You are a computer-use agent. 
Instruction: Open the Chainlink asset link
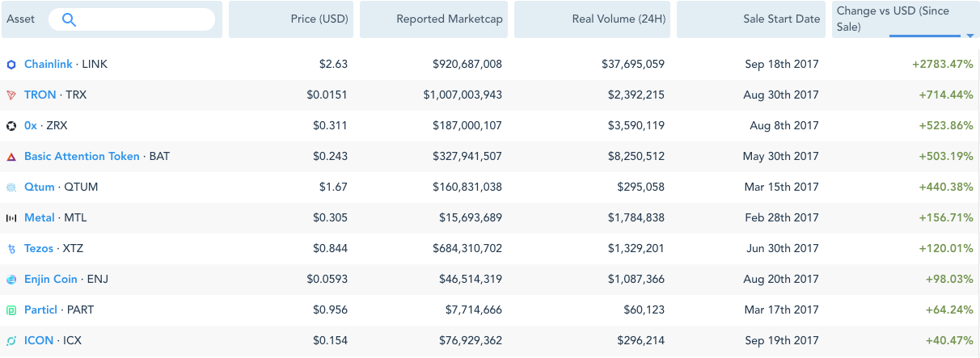click(x=49, y=65)
